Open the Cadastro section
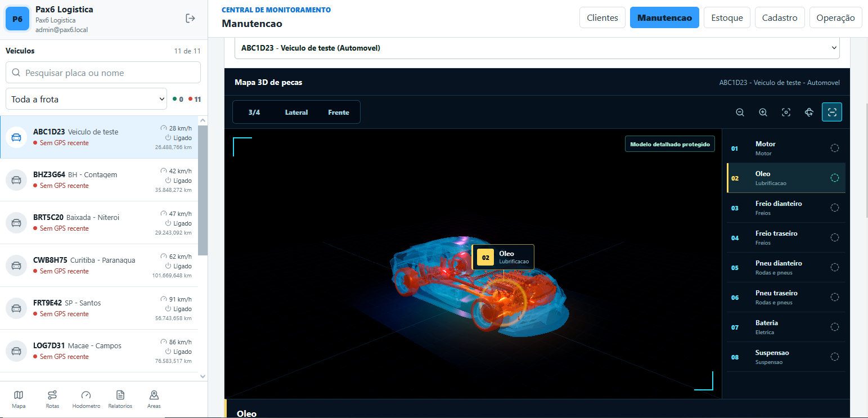Screen dimensions: 868x418 780,17
